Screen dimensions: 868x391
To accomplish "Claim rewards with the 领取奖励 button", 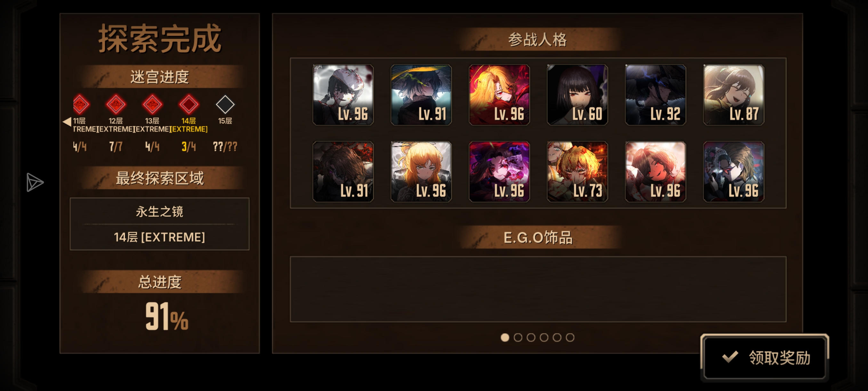I will point(764,357).
